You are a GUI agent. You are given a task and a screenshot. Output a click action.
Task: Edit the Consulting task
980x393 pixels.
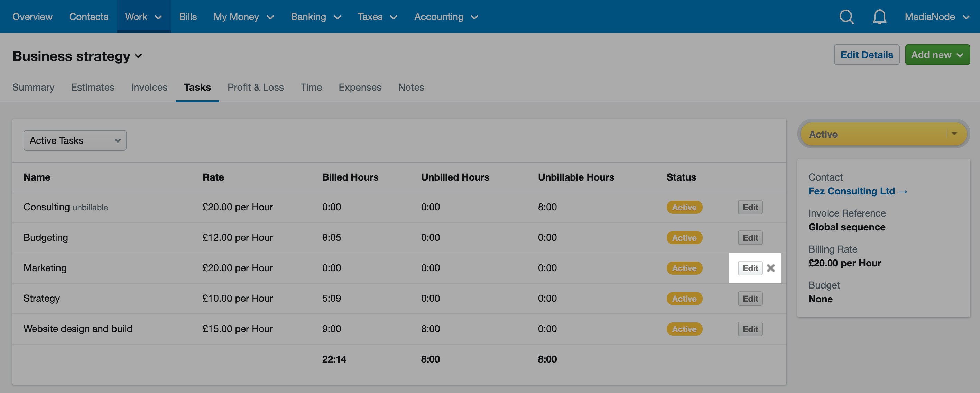click(x=750, y=207)
